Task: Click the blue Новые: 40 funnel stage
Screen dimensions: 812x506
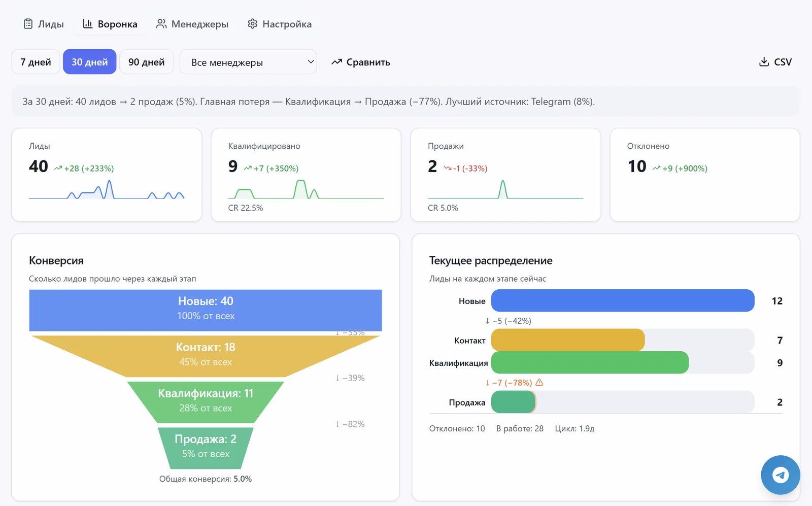Action: tap(206, 310)
